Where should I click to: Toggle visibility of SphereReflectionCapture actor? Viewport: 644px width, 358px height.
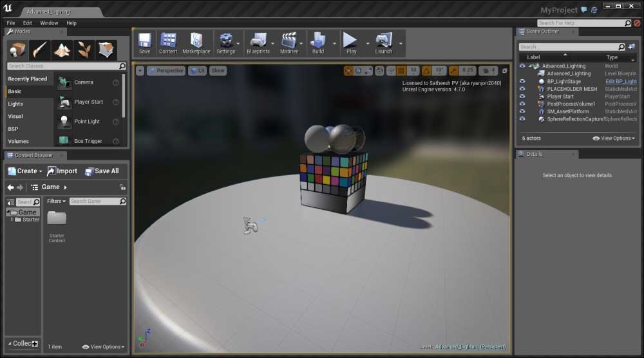pyautogui.click(x=522, y=119)
